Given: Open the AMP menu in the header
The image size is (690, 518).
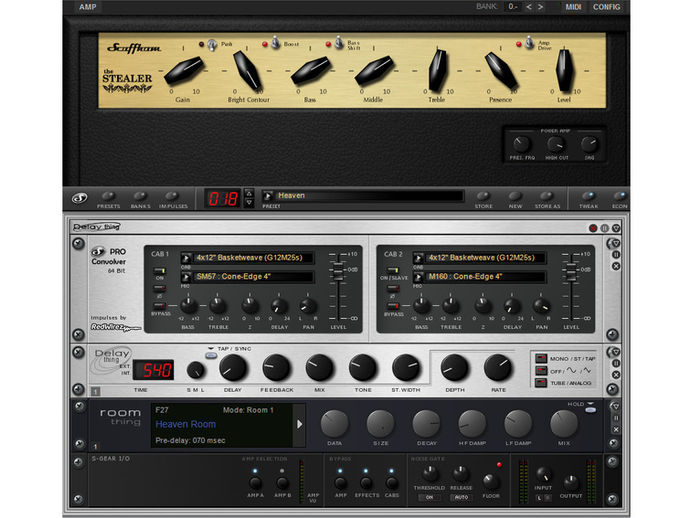Looking at the screenshot, I should [x=88, y=7].
